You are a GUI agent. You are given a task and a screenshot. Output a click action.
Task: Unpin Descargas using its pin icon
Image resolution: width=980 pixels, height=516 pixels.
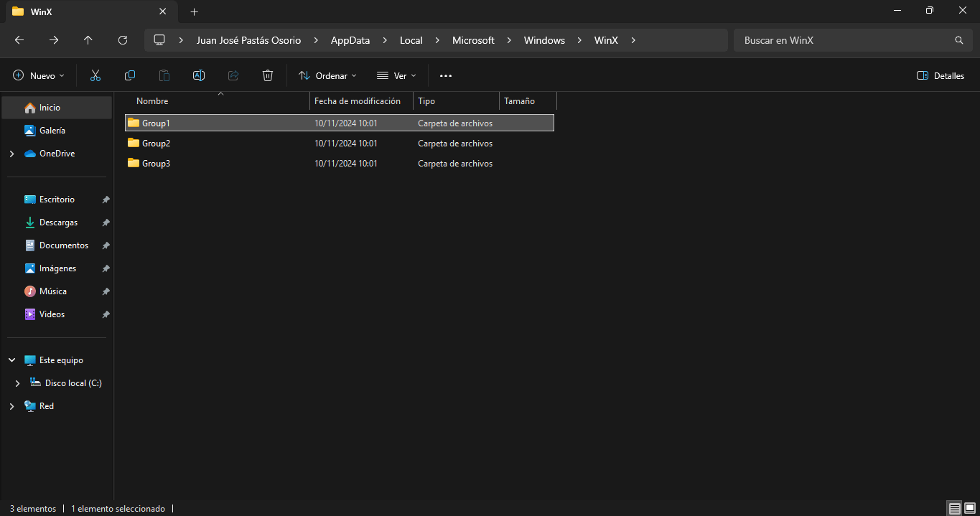(x=106, y=222)
